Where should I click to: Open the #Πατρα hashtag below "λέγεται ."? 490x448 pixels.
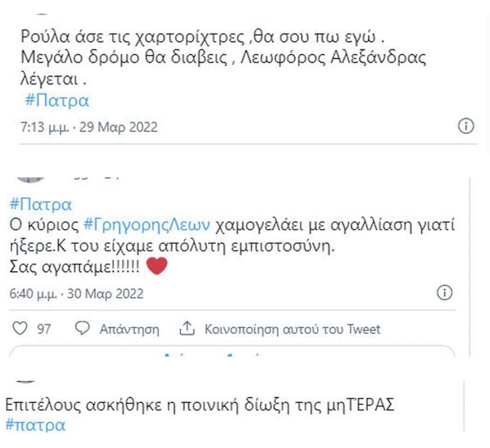pyautogui.click(x=57, y=101)
